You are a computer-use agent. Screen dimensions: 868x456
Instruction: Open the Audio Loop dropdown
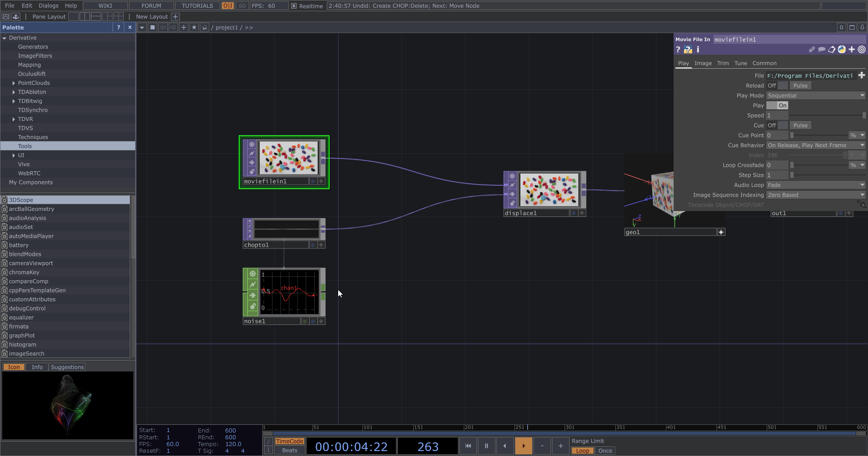pos(816,185)
